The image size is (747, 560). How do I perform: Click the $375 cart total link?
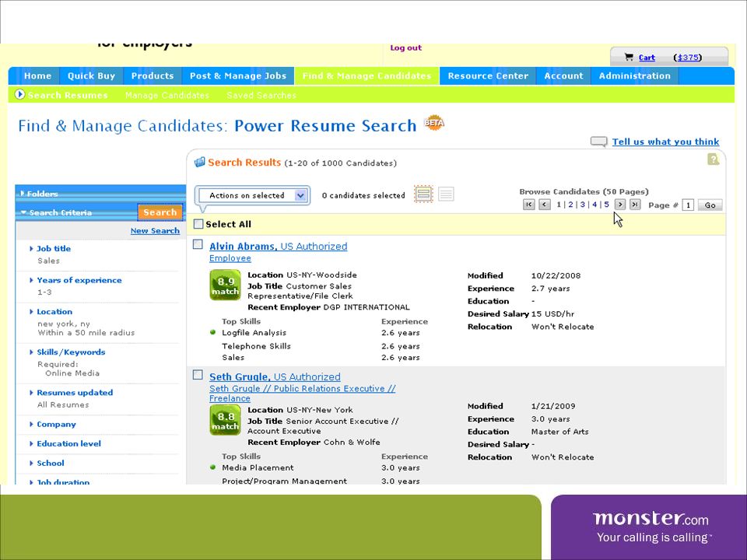click(x=687, y=58)
